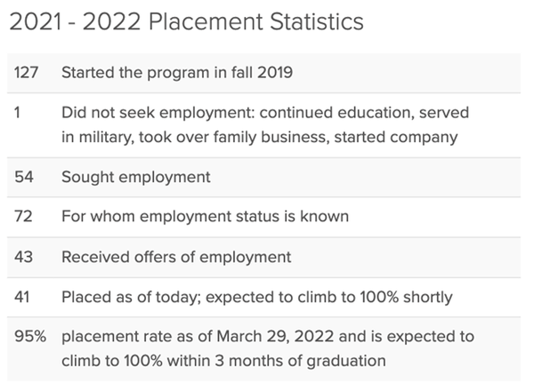The height and width of the screenshot is (392, 534).
Task: Select the 127 count in first row
Action: [x=26, y=73]
